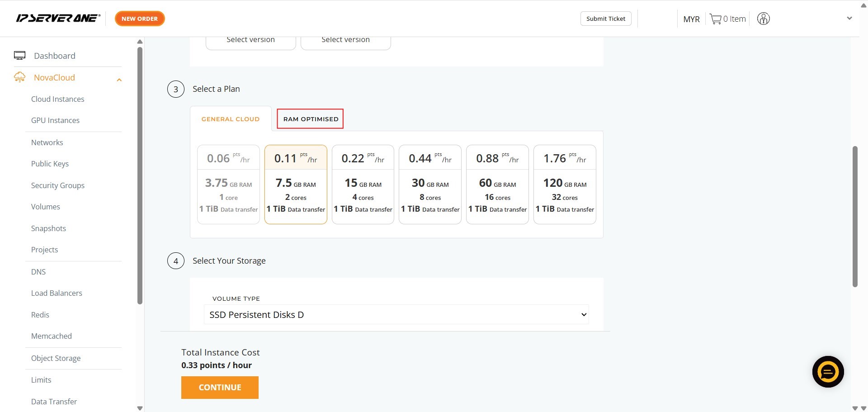The image size is (868, 412).
Task: Click the Submit Ticket button
Action: 606,19
